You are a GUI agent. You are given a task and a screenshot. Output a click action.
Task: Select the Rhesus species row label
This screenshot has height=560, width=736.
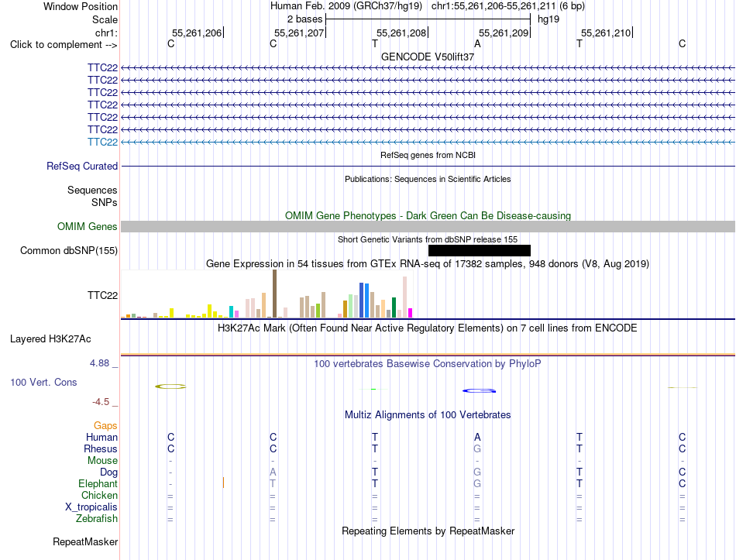click(101, 449)
